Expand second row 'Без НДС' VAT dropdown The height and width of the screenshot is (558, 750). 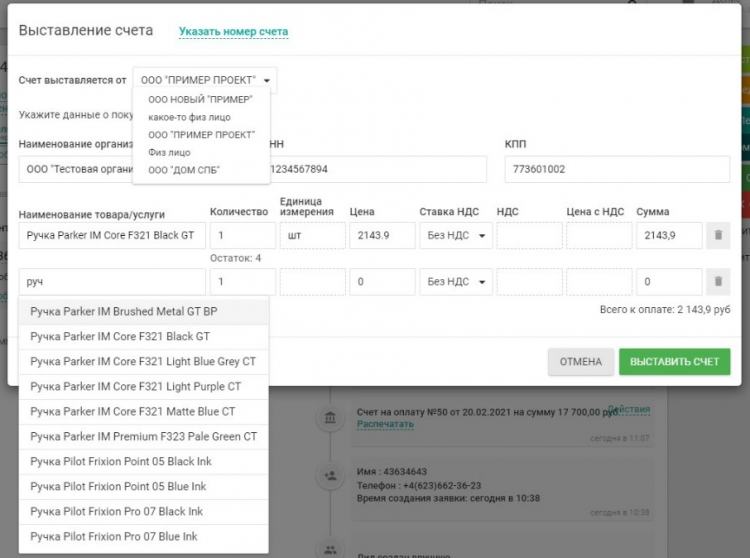coord(455,282)
